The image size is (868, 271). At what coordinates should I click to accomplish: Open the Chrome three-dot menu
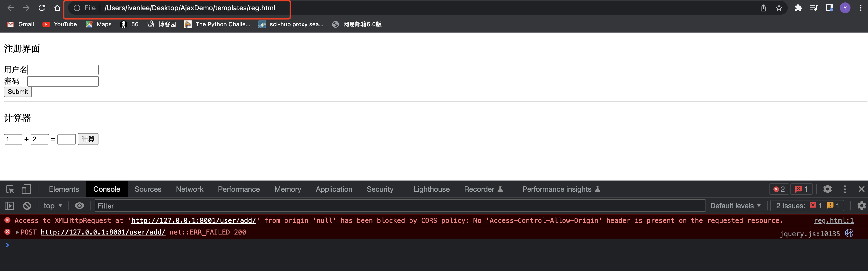click(x=861, y=8)
